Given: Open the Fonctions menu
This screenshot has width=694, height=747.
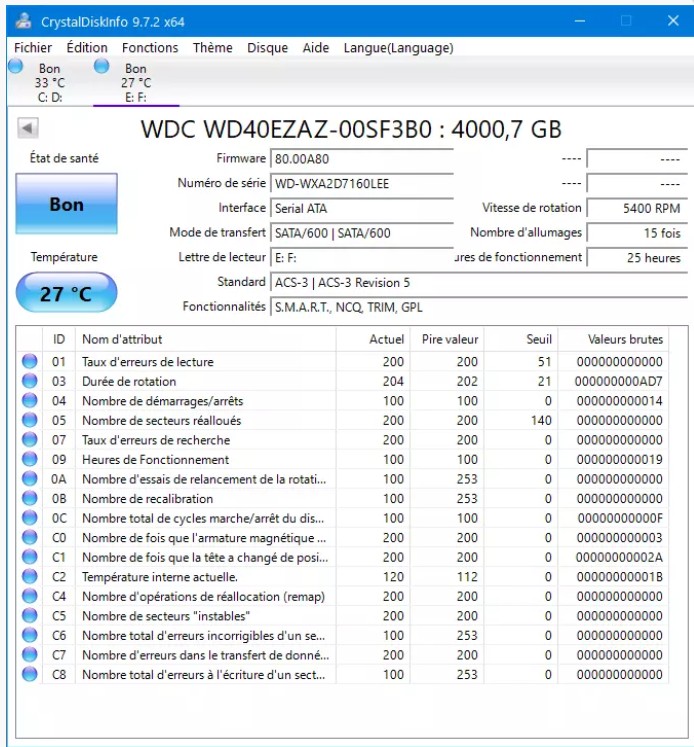Looking at the screenshot, I should [x=150, y=48].
